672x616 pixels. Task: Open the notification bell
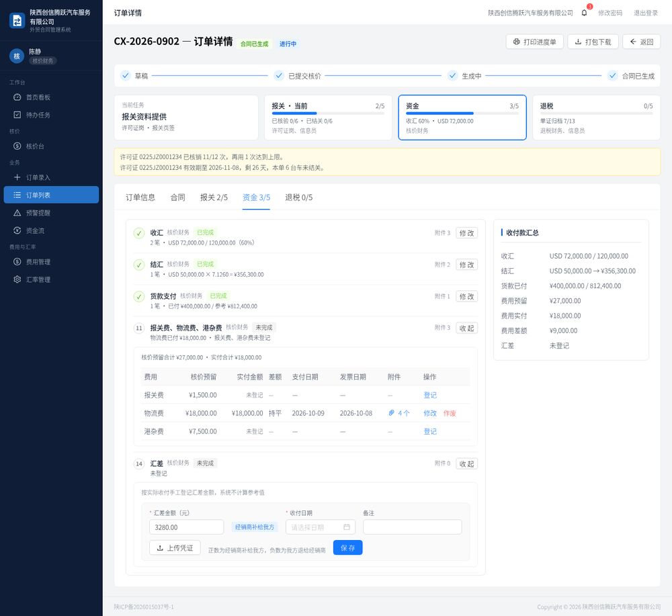584,13
